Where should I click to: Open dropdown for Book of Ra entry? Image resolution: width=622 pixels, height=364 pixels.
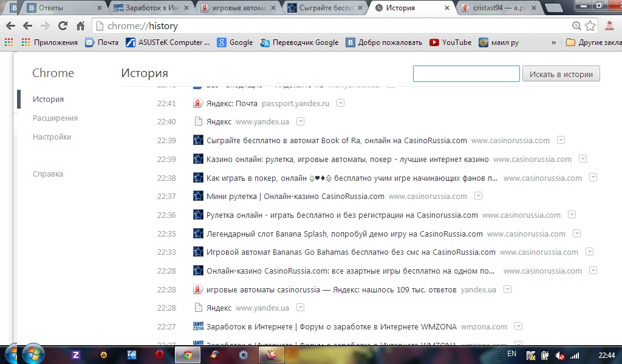click(561, 140)
